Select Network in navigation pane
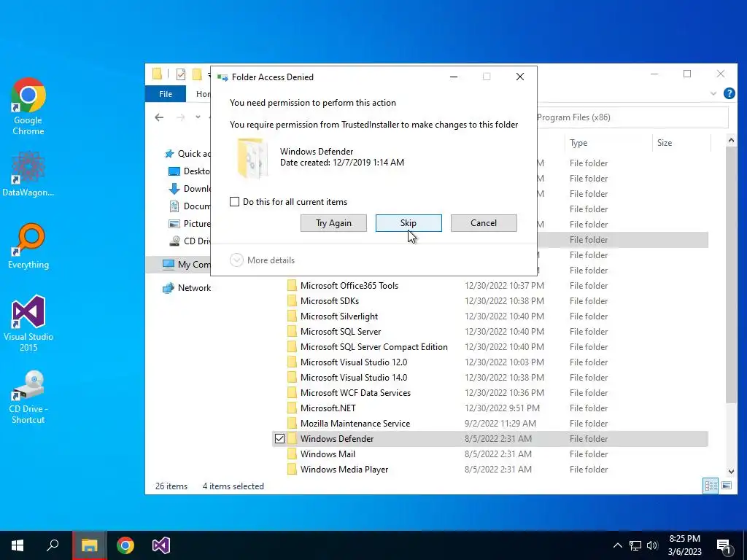The image size is (747, 560). click(186, 287)
